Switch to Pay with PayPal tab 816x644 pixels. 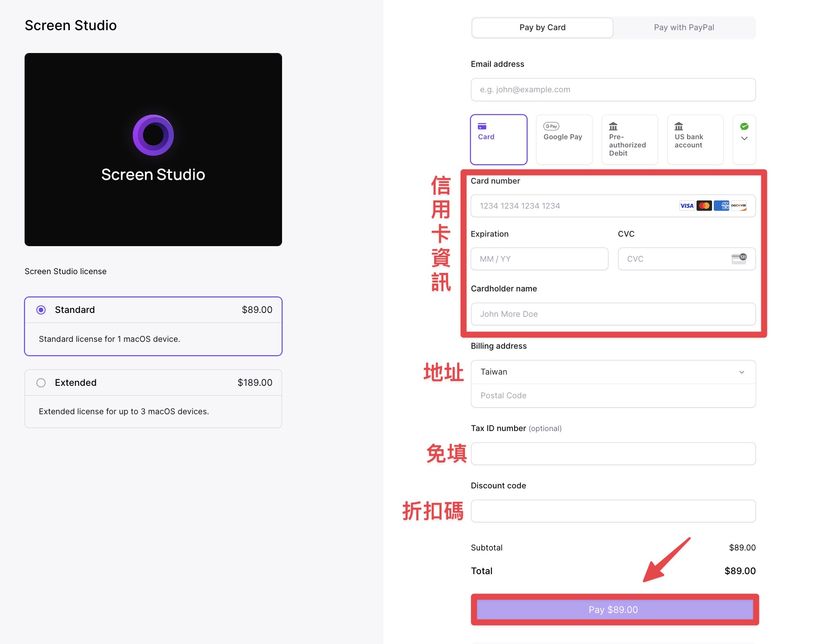(684, 28)
